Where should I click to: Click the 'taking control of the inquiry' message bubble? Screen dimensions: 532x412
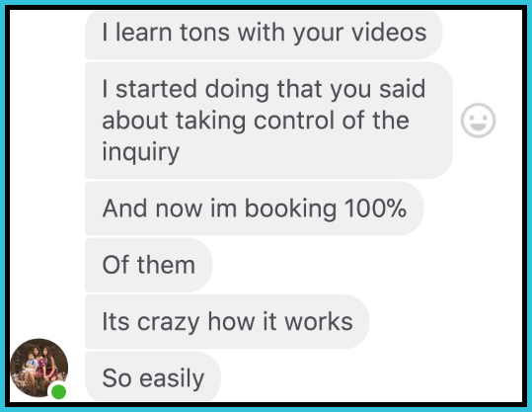[x=268, y=121]
